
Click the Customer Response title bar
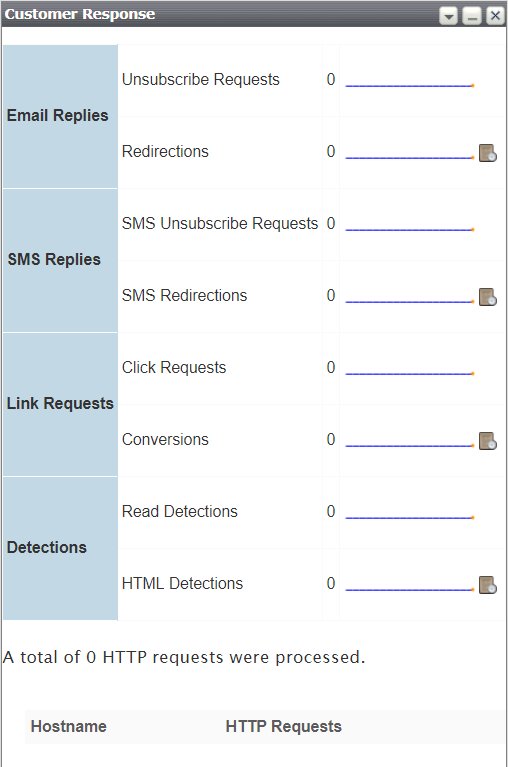220,14
